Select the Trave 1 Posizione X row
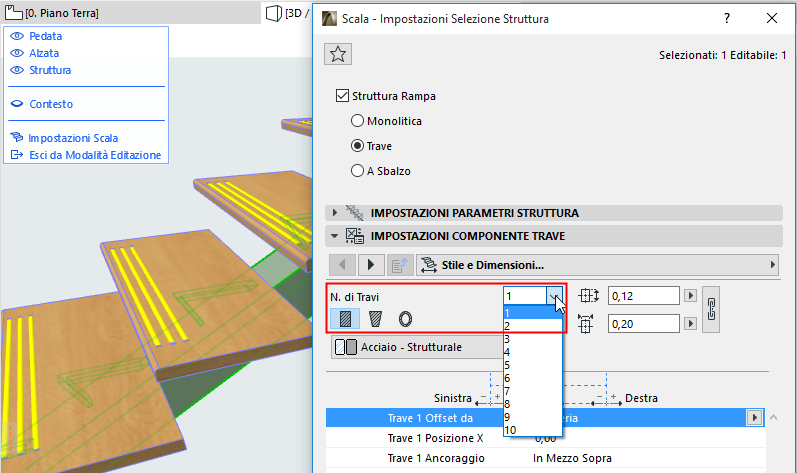This screenshot has width=797, height=473. coord(545,438)
